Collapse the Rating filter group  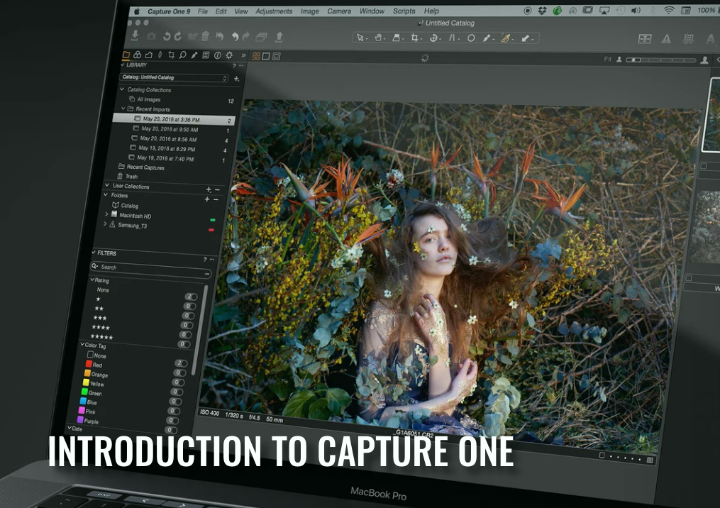point(92,279)
